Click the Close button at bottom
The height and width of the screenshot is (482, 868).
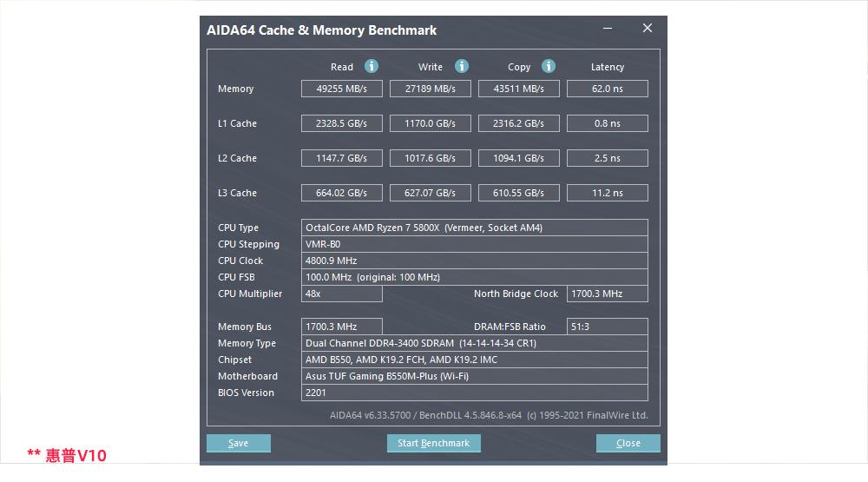pyautogui.click(x=628, y=443)
